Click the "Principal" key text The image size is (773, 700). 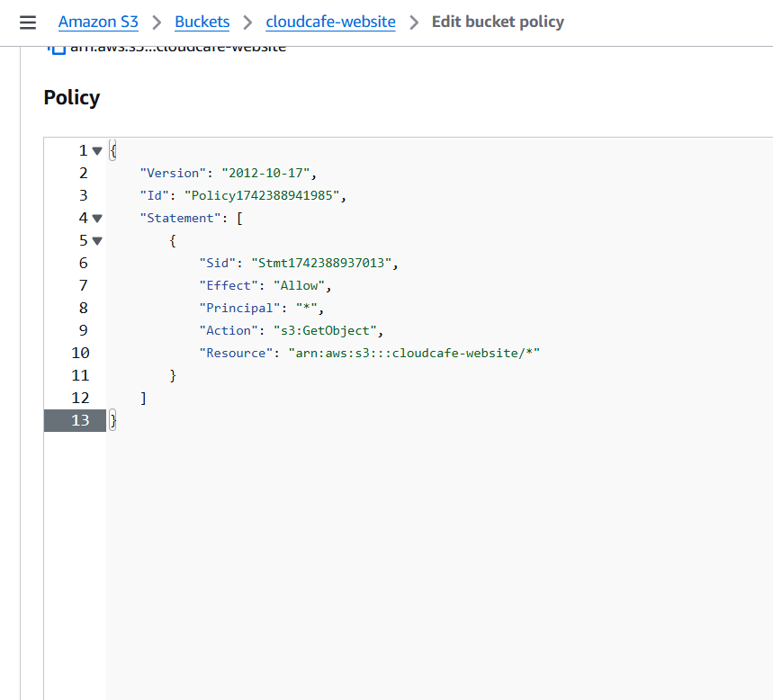tap(239, 308)
